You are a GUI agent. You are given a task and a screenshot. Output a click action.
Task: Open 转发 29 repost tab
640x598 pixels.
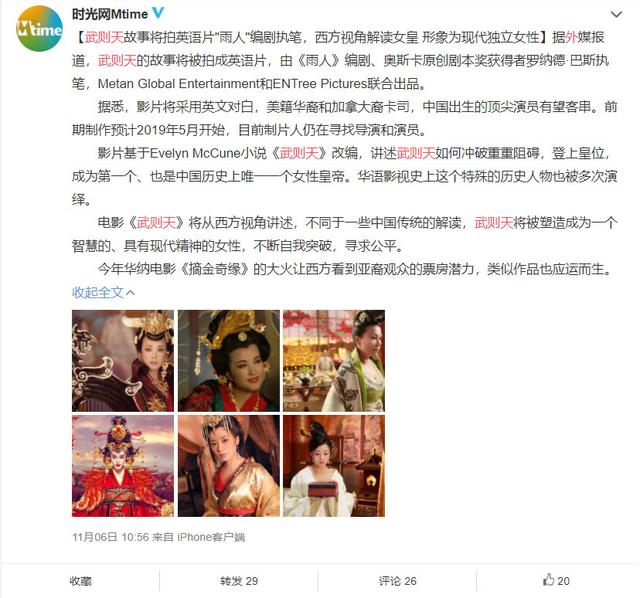pyautogui.click(x=239, y=580)
